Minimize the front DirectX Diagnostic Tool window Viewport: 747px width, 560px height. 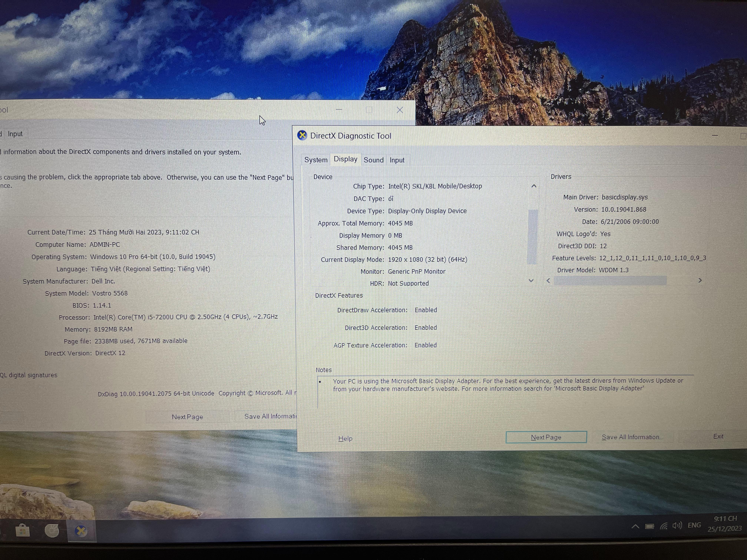pyautogui.click(x=715, y=135)
